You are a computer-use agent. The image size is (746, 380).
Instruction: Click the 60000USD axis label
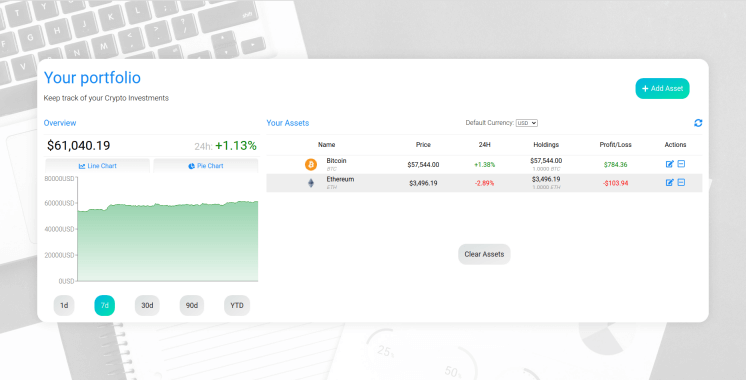(x=59, y=203)
